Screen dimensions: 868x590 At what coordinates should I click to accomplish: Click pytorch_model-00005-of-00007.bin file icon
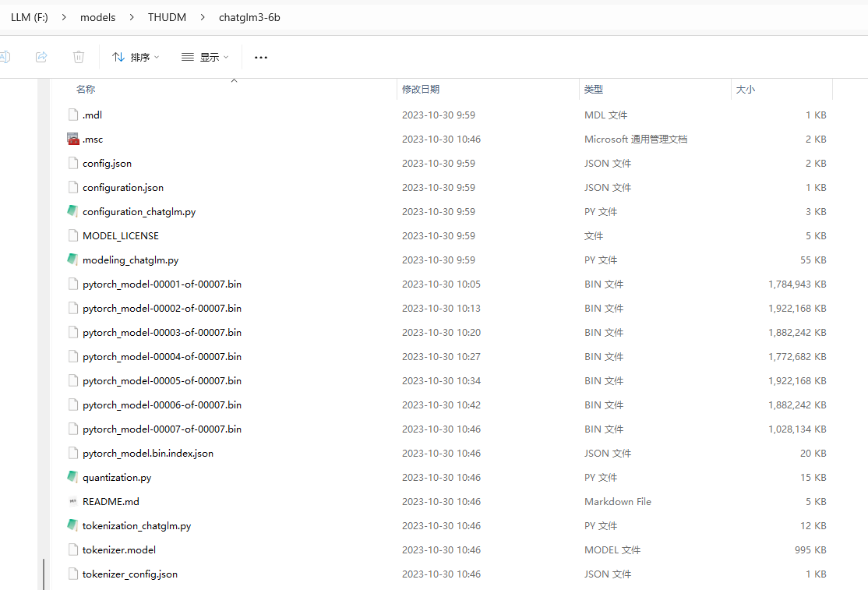point(73,380)
